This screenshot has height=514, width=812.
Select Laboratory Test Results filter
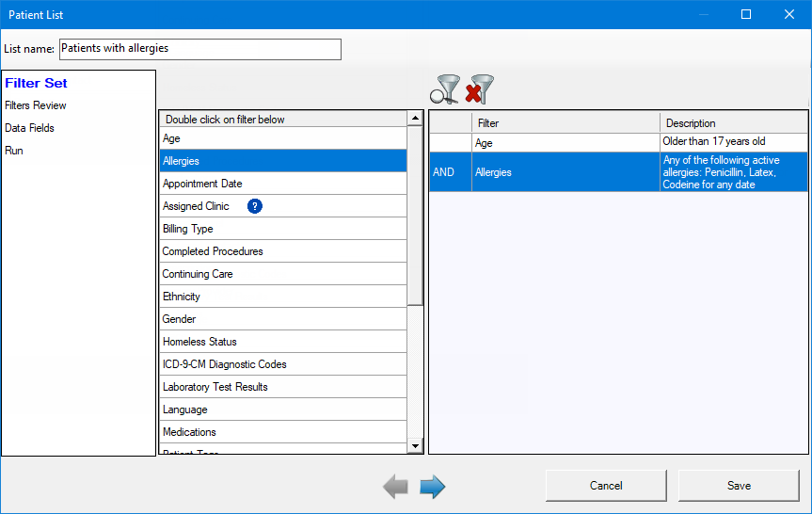[283, 387]
